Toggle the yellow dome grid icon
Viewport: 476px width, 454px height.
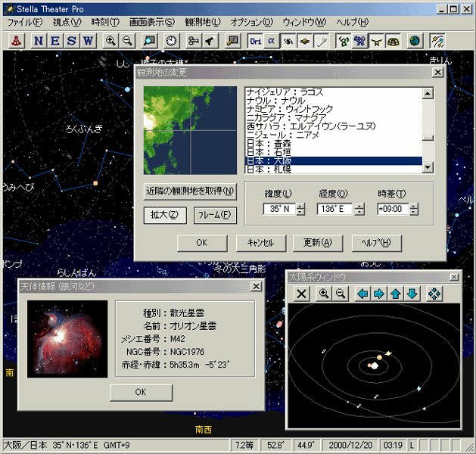(x=393, y=41)
